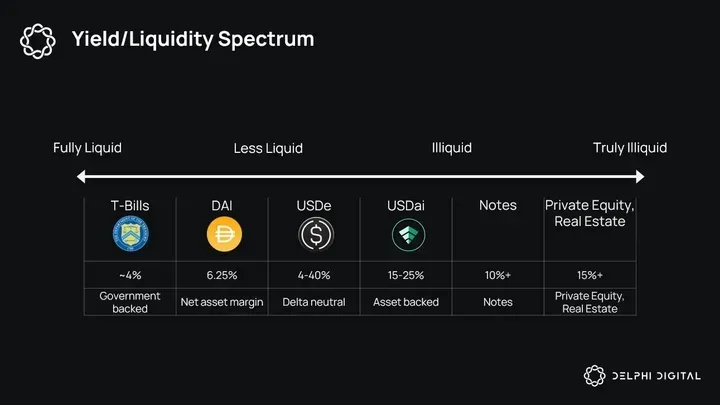720x405 pixels.
Task: Select the Truly Illiquid label
Action: (x=630, y=148)
